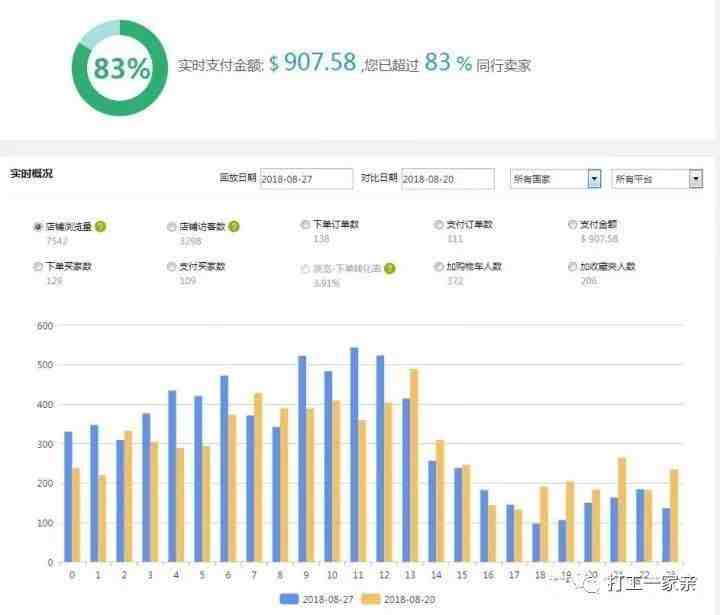
Task: Open the 所有国家 country dropdown
Action: click(555, 179)
